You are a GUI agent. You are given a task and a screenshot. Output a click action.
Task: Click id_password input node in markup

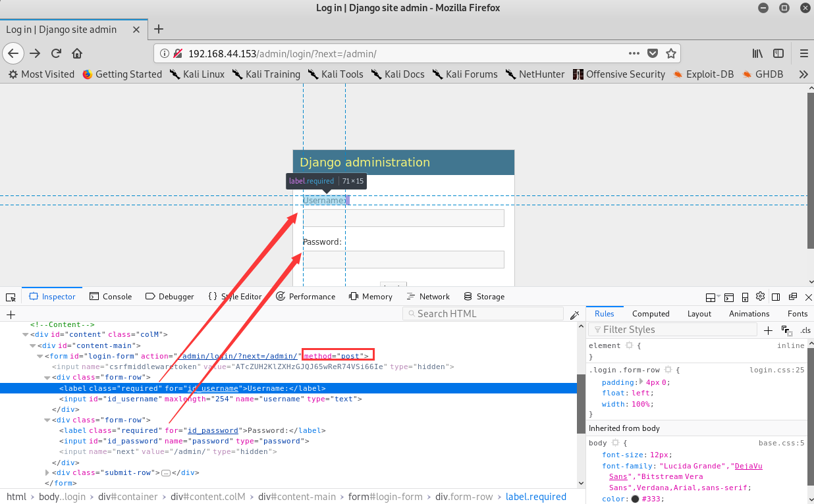click(x=184, y=441)
